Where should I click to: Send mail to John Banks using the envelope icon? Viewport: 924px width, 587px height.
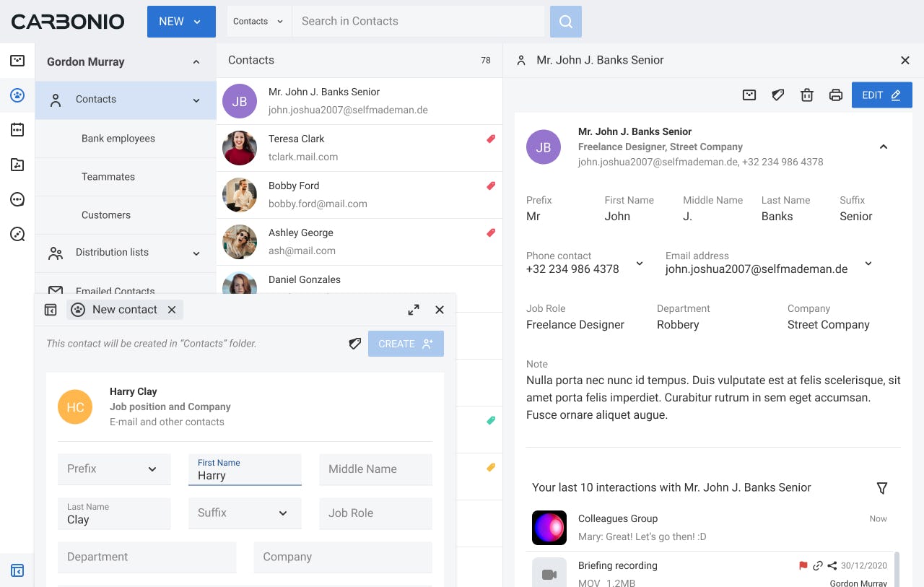coord(749,95)
